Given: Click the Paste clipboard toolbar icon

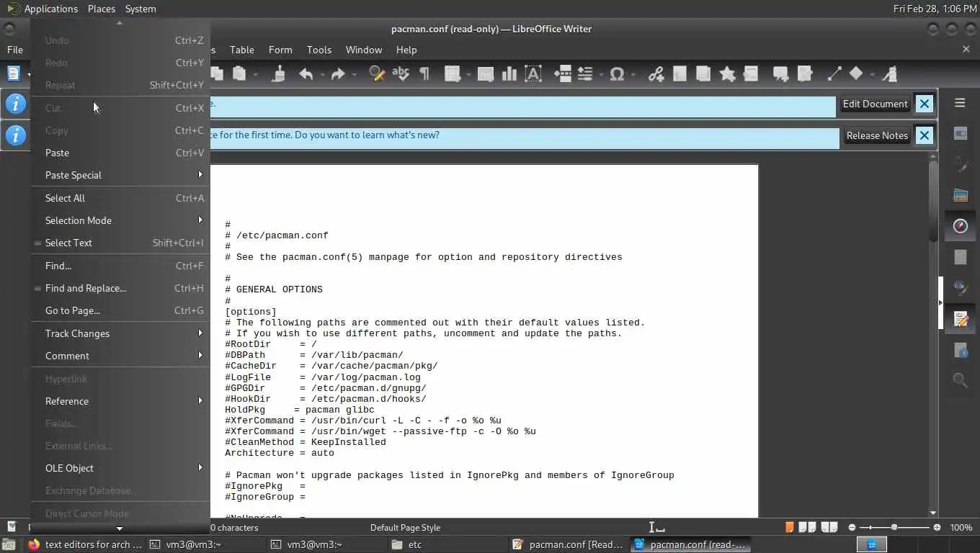Looking at the screenshot, I should [x=239, y=73].
